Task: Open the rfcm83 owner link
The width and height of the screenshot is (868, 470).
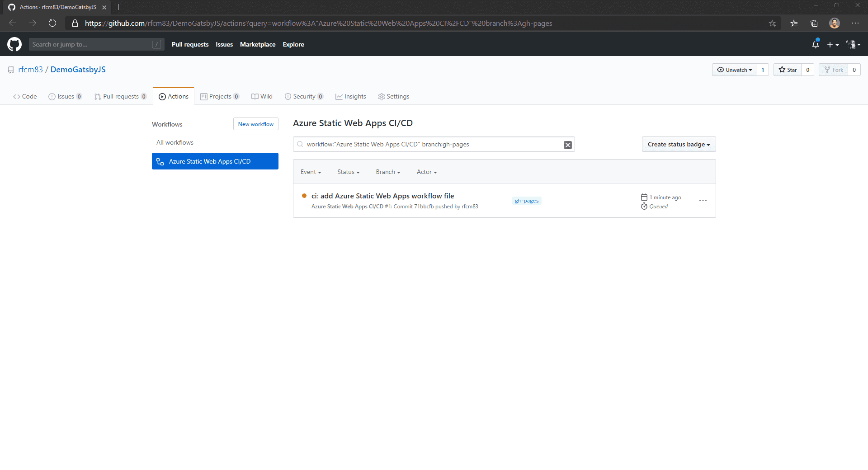Action: tap(30, 69)
